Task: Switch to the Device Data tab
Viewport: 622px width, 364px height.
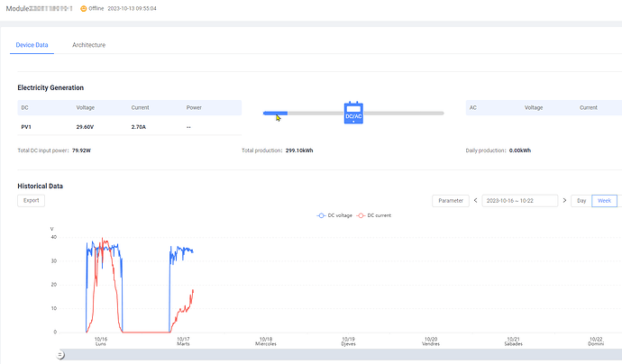Action: pos(32,45)
